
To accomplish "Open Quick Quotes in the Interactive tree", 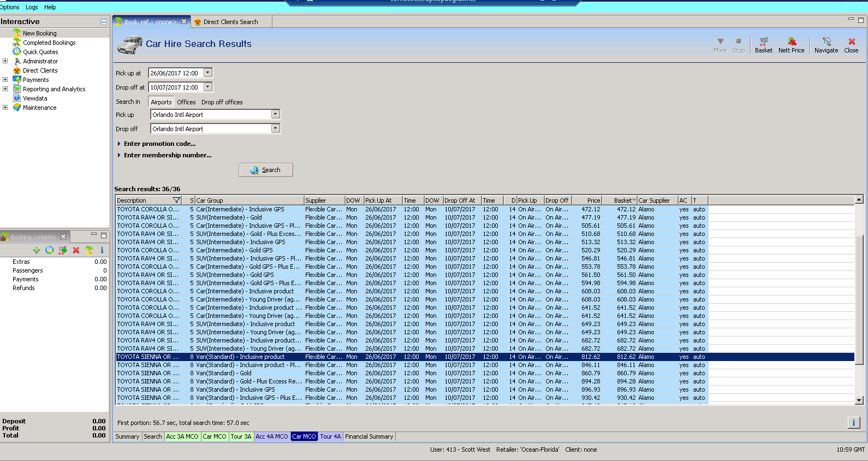I will pyautogui.click(x=40, y=52).
